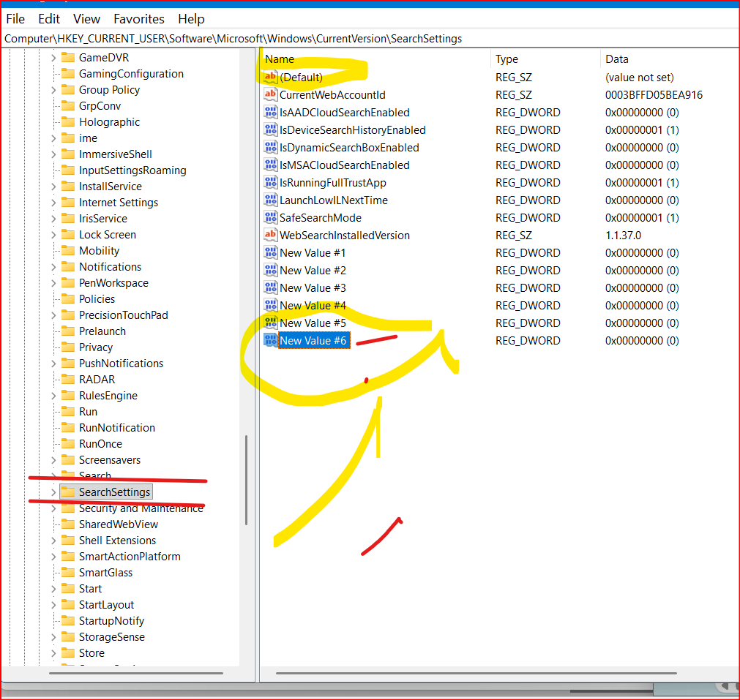The height and width of the screenshot is (700, 740).
Task: Click the IsMSACloudSearchEnabled DWORD icon
Action: (x=270, y=165)
